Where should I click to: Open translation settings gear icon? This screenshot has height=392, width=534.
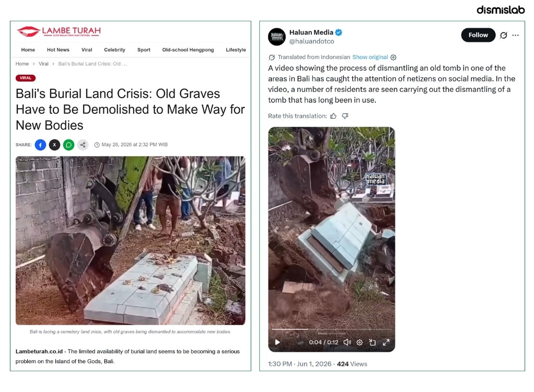click(393, 57)
